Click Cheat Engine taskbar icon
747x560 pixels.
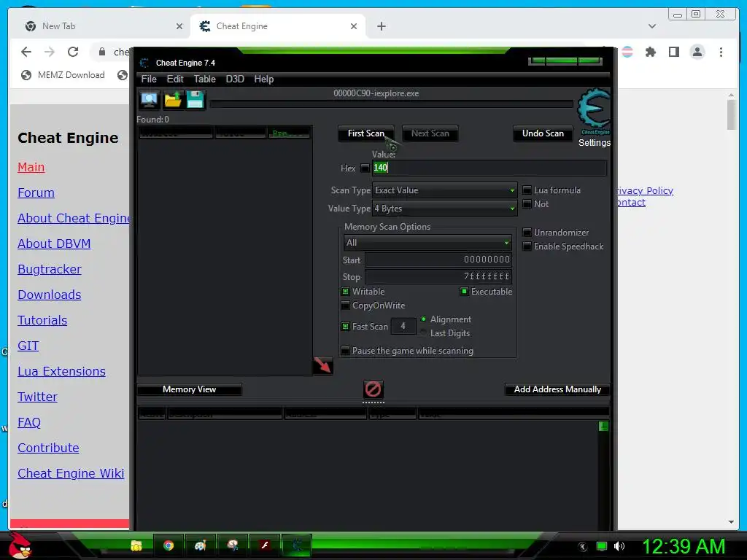296,545
